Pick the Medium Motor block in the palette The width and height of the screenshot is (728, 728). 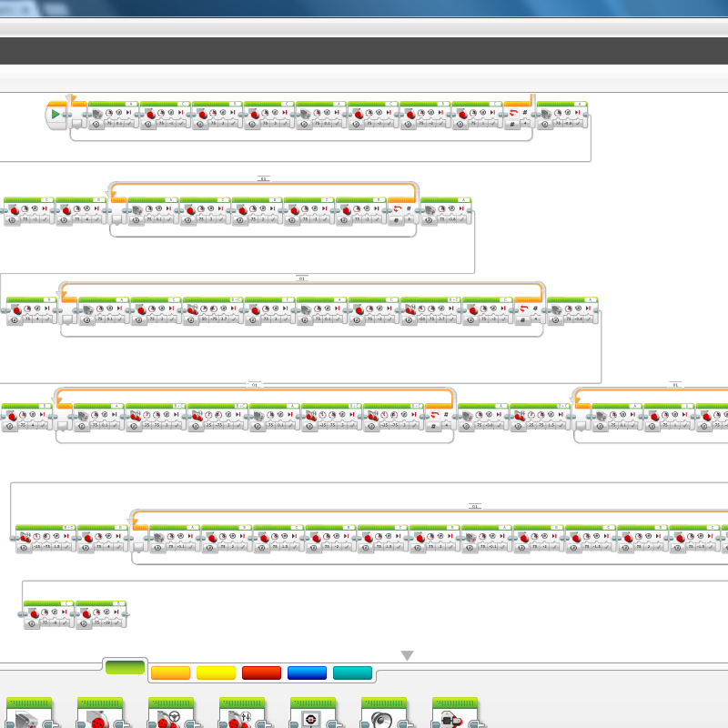(x=29, y=713)
